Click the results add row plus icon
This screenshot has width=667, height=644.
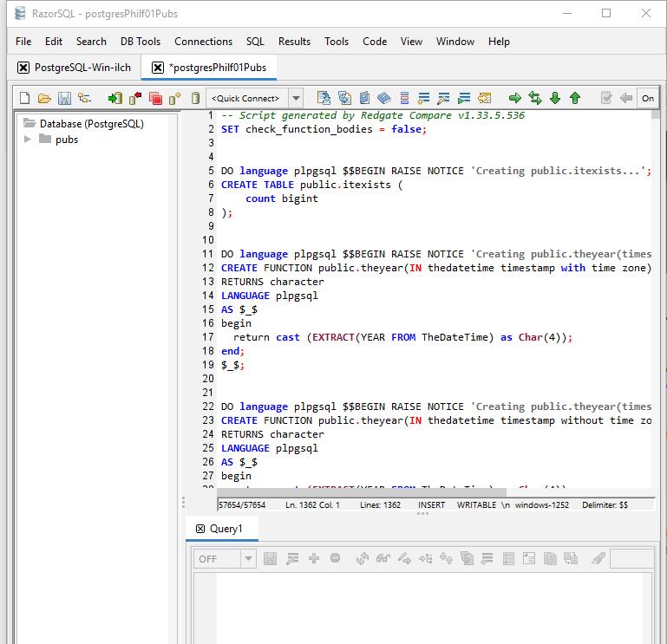click(314, 558)
